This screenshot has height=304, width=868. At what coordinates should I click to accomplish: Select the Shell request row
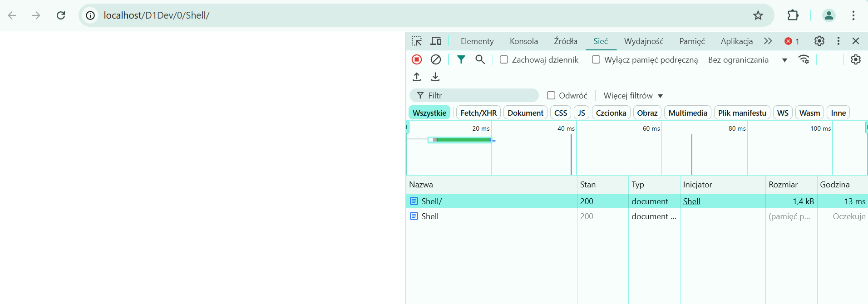[637, 216]
